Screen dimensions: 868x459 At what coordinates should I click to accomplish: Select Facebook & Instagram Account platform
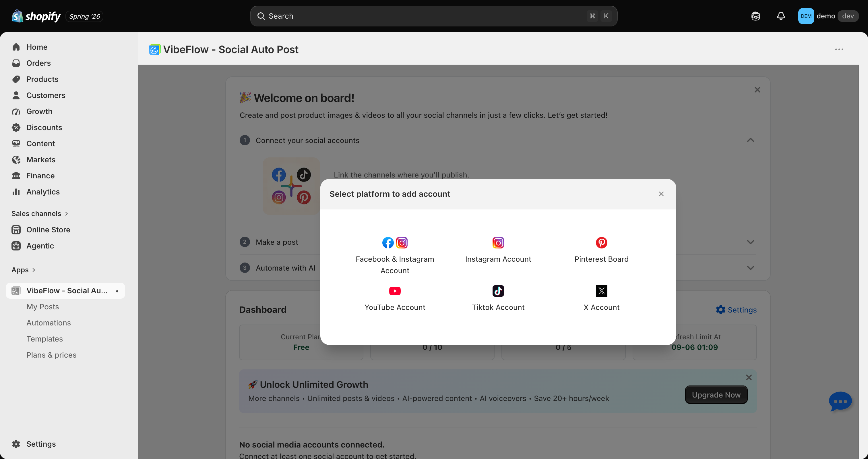coord(395,256)
